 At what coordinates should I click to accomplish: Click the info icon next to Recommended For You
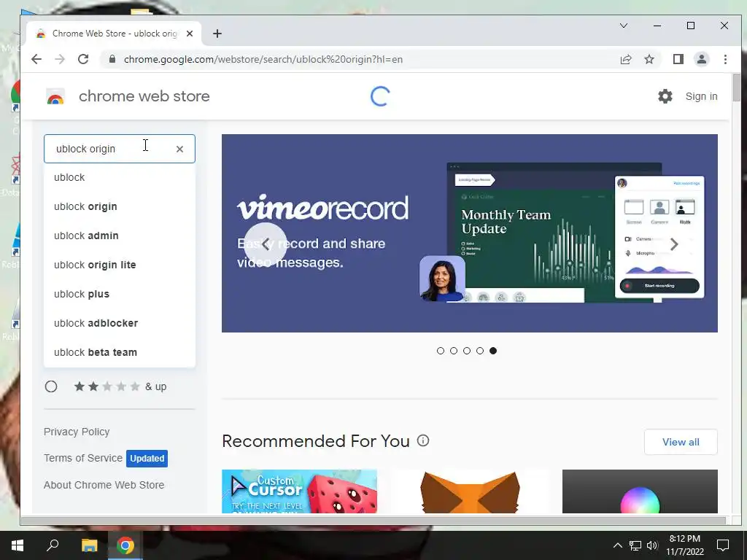423,440
